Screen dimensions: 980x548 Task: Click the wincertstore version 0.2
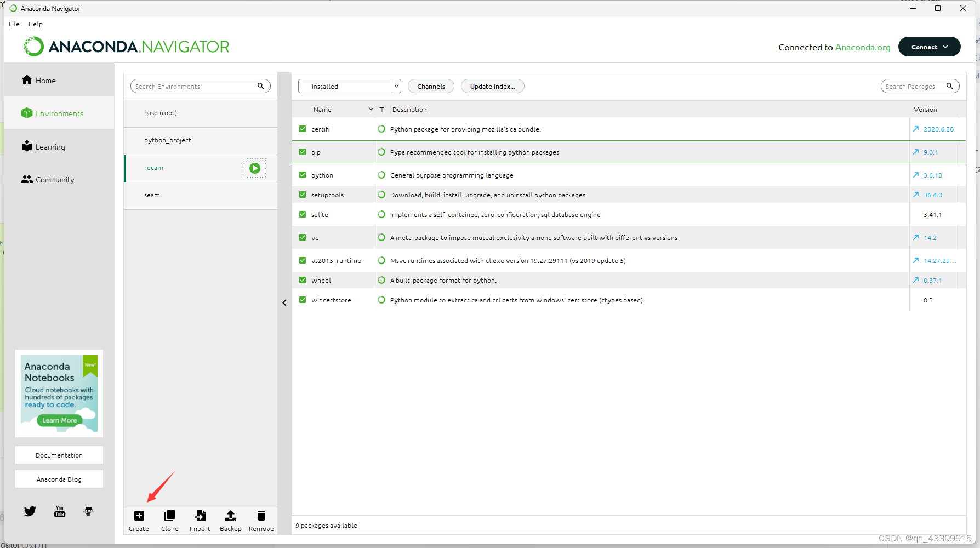tap(928, 300)
